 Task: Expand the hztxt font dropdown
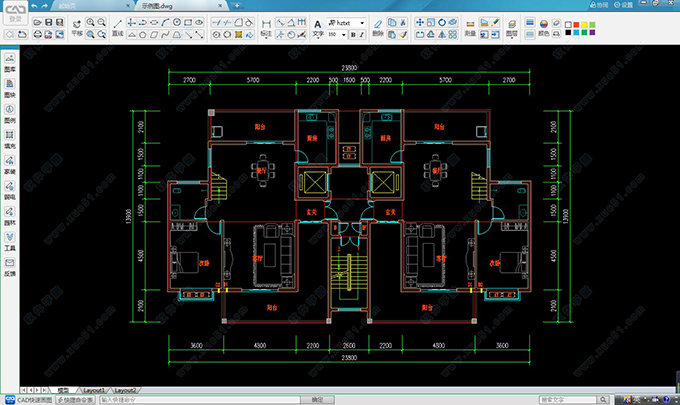pyautogui.click(x=362, y=23)
